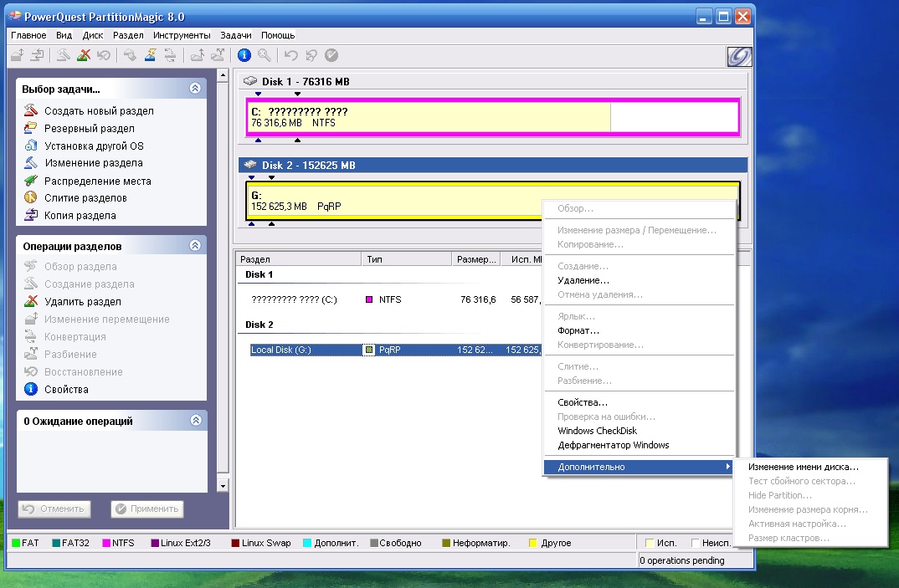The width and height of the screenshot is (899, 588).
Task: Click the copy partition toolbar icon
Action: pyautogui.click(x=38, y=55)
